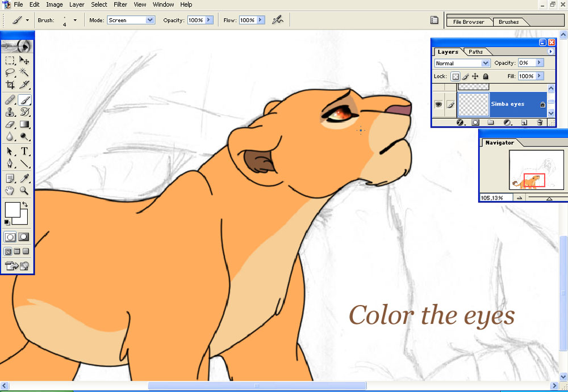Select the Rectangular Marquee tool
Screen dimensions: 568x392
(x=10, y=60)
